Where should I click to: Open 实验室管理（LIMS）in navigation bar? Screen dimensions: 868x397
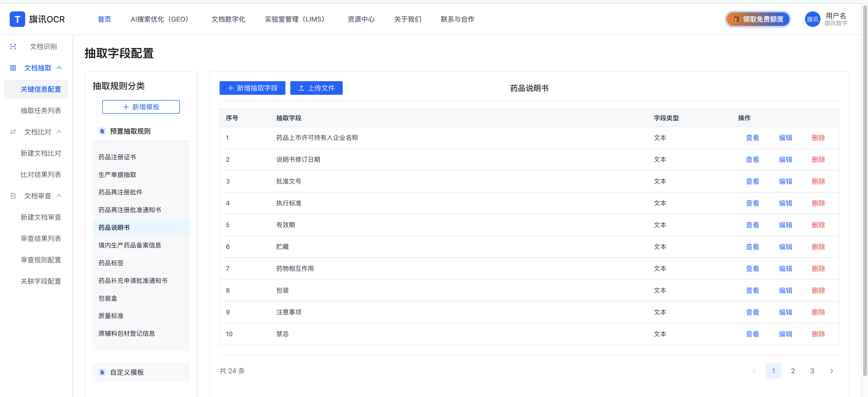point(294,19)
